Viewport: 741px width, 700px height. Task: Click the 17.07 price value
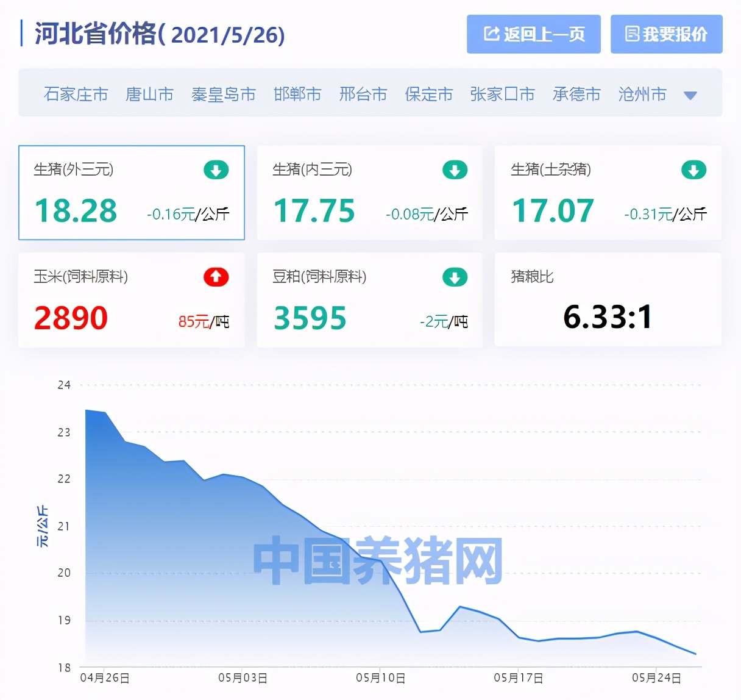click(x=553, y=211)
